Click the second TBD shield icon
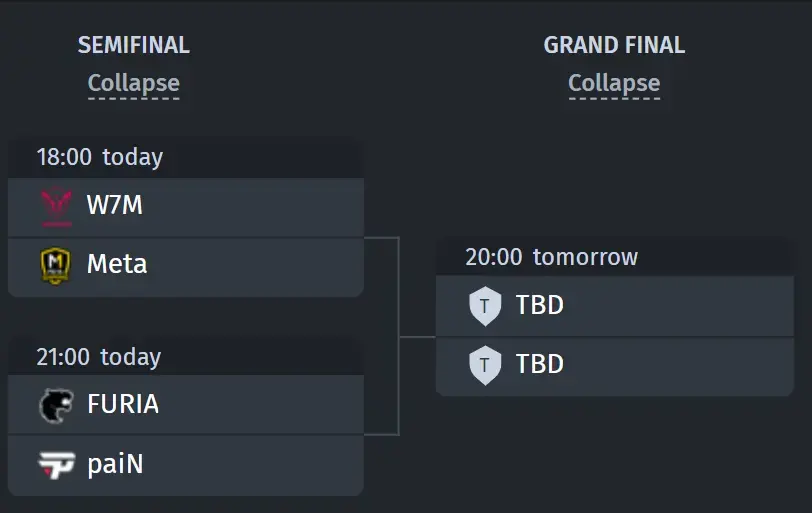Screen dimensions: 812x513 [485, 365]
